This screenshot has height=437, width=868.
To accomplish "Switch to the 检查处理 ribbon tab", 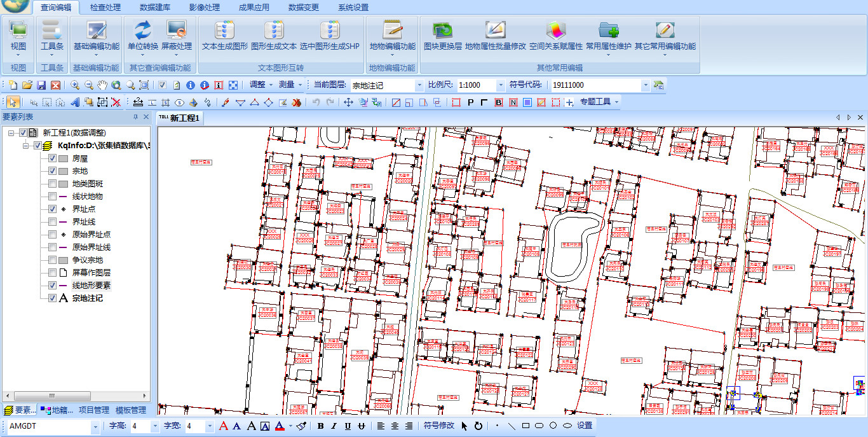I will pos(105,8).
